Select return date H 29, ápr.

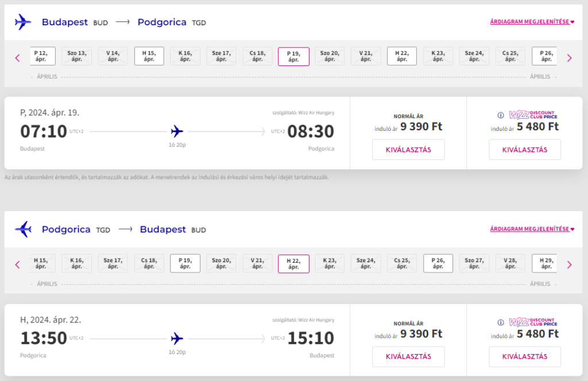pos(544,263)
